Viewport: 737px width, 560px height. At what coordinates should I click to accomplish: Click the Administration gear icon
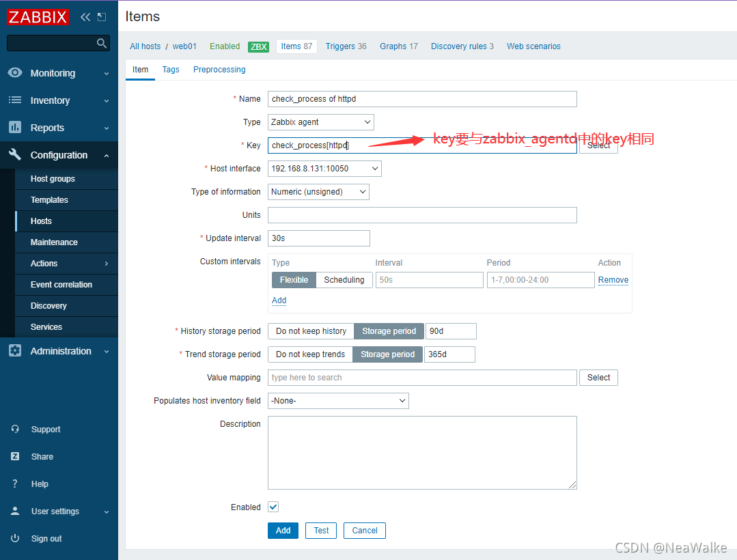click(x=15, y=351)
